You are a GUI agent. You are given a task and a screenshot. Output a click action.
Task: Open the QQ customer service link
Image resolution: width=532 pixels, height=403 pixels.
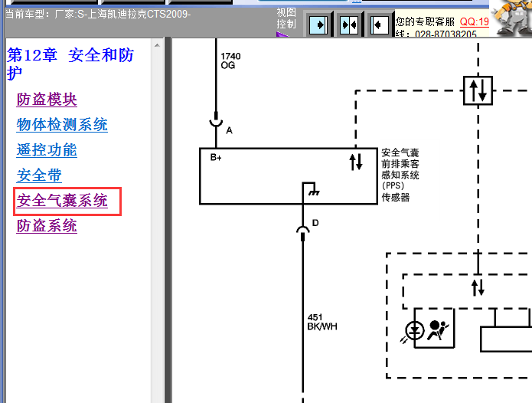(474, 21)
